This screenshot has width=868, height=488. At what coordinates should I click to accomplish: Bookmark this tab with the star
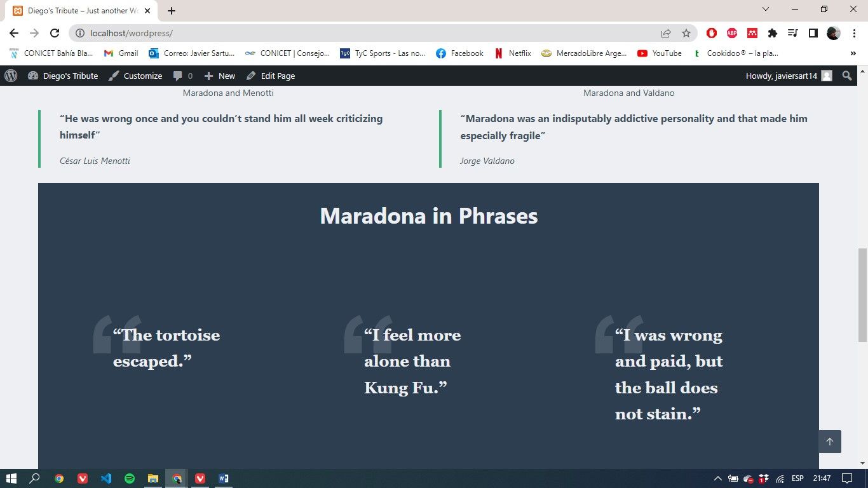point(686,33)
